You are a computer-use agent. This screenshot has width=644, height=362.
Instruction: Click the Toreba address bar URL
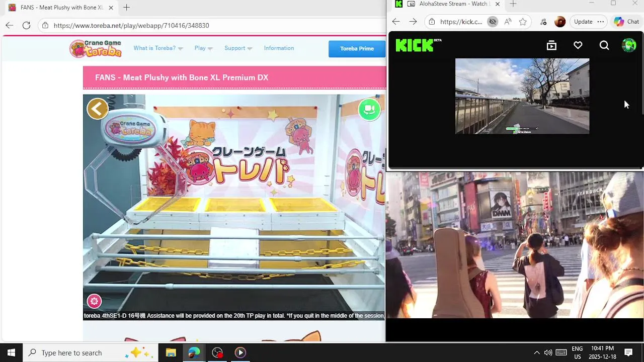point(131,25)
